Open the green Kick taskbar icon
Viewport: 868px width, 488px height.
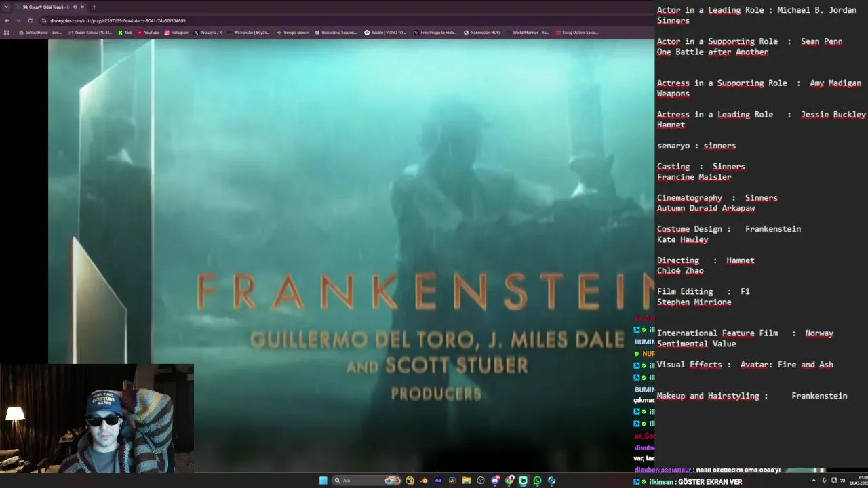[523, 481]
